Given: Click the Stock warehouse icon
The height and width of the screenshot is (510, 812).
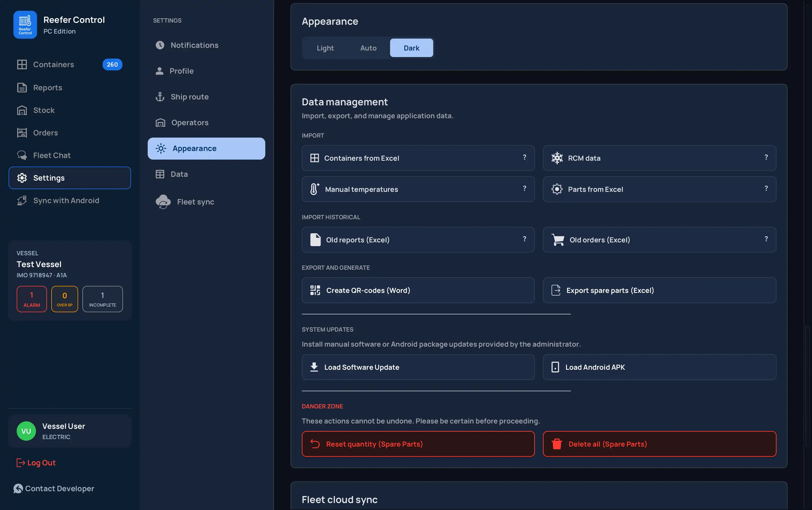Looking at the screenshot, I should [x=22, y=110].
